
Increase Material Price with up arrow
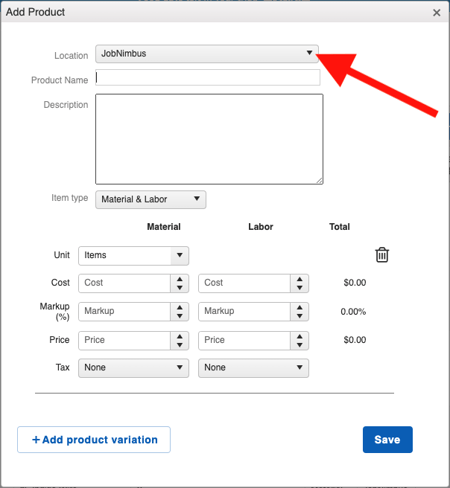180,336
